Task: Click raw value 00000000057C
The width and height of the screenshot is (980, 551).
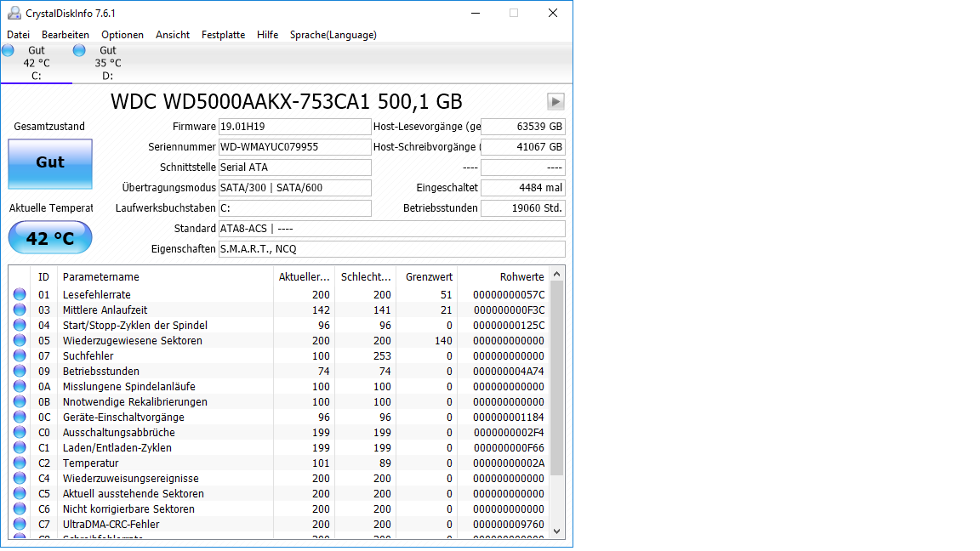Action: [509, 295]
